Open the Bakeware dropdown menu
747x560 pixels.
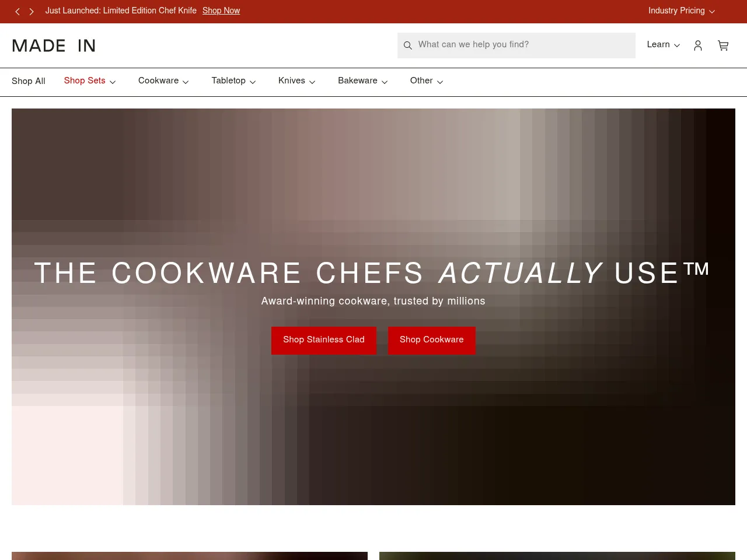[362, 82]
